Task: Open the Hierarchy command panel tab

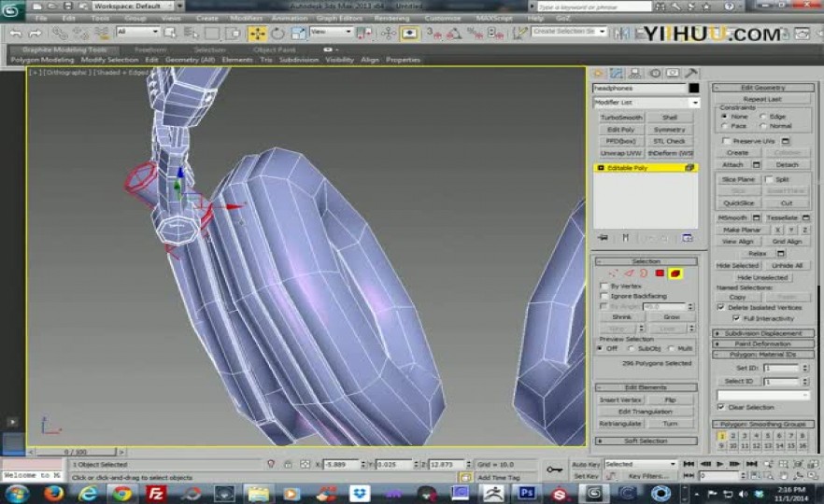Action: tap(635, 74)
